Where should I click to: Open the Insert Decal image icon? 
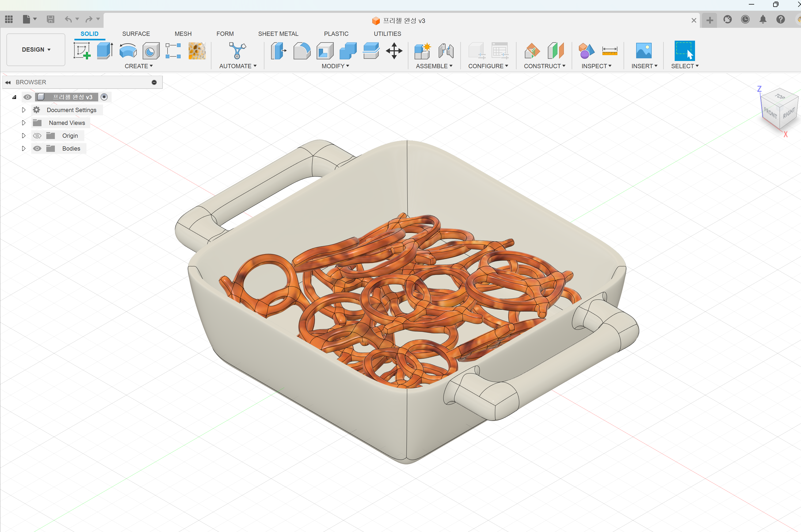pyautogui.click(x=644, y=51)
